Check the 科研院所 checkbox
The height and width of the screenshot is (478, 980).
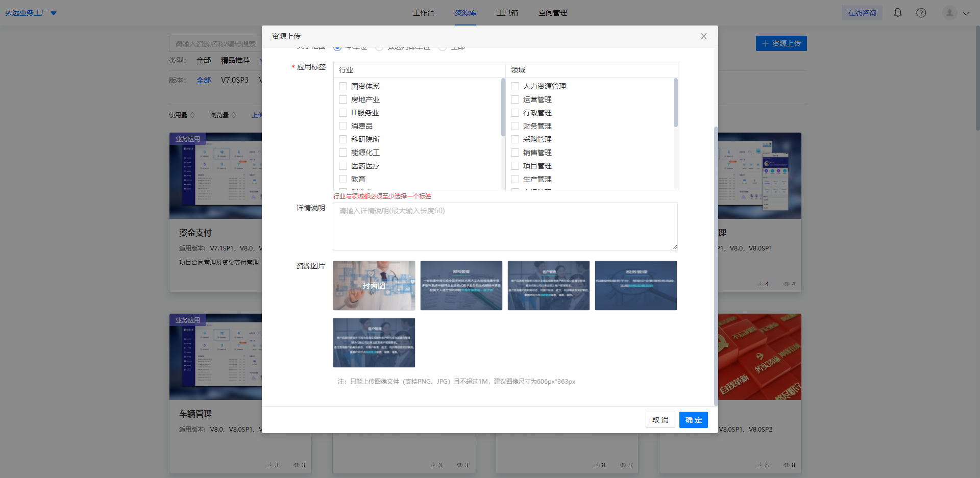(x=343, y=139)
